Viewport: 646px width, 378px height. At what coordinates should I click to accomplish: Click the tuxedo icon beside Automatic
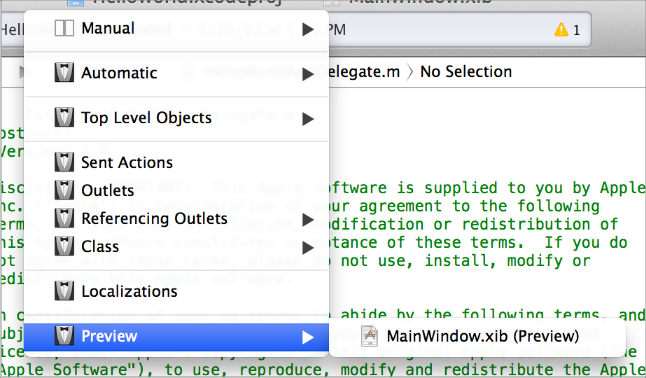pyautogui.click(x=64, y=73)
